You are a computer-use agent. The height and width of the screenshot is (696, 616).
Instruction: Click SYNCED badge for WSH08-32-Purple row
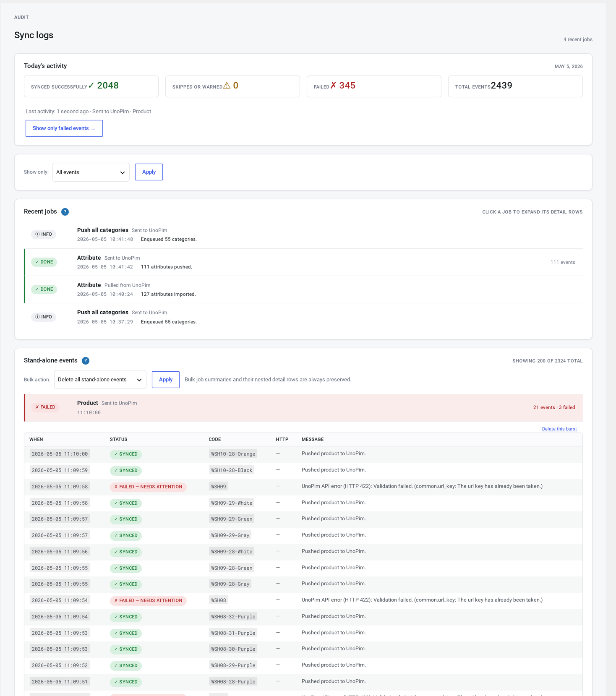126,617
